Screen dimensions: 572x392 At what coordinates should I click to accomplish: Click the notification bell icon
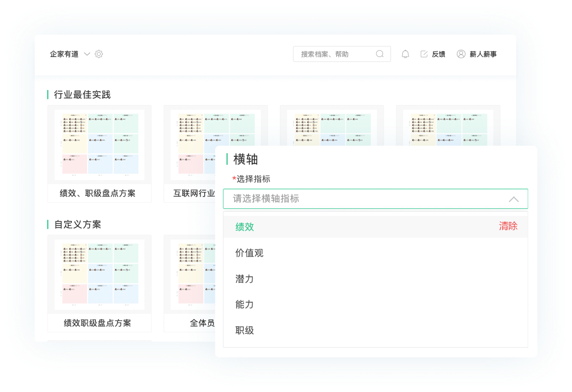(405, 54)
